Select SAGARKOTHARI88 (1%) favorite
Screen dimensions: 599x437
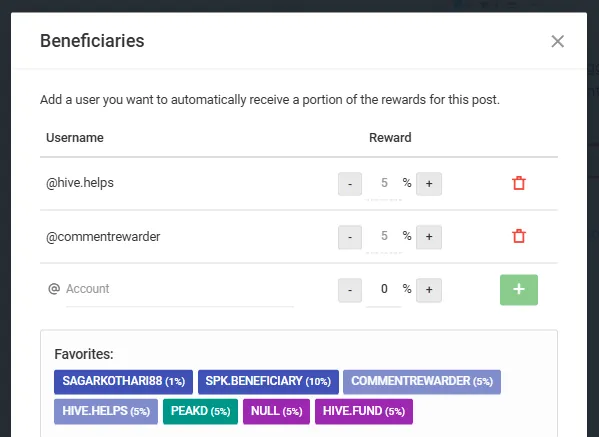coord(123,382)
